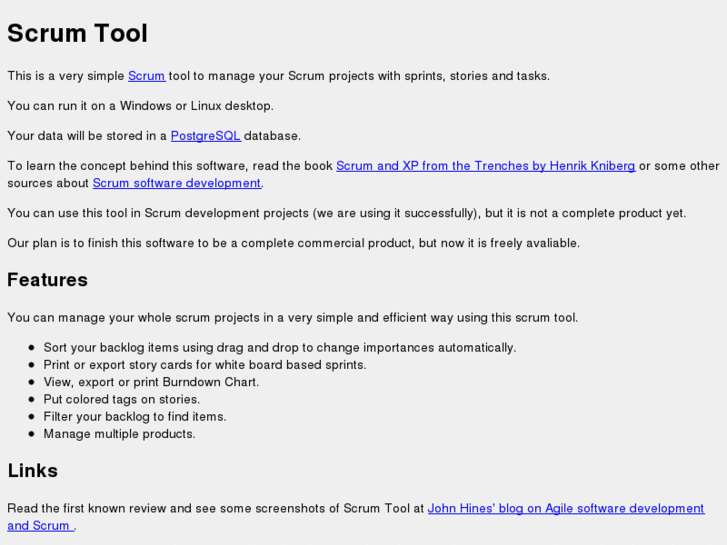Follow the PostgreSQL link
The height and width of the screenshot is (545, 727).
coord(205,136)
